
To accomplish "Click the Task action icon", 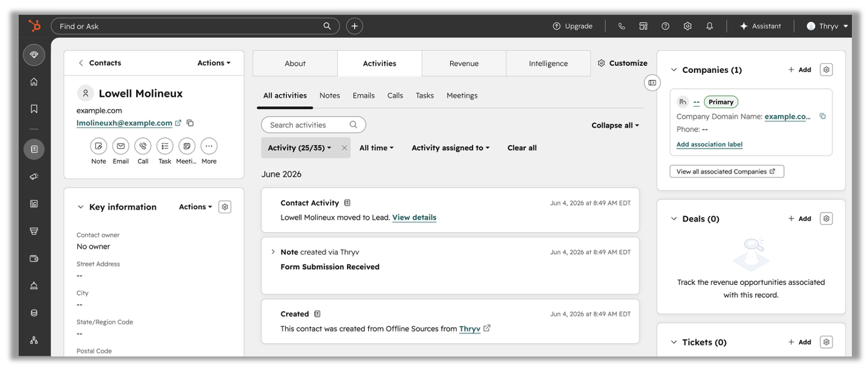I will pyautogui.click(x=165, y=146).
